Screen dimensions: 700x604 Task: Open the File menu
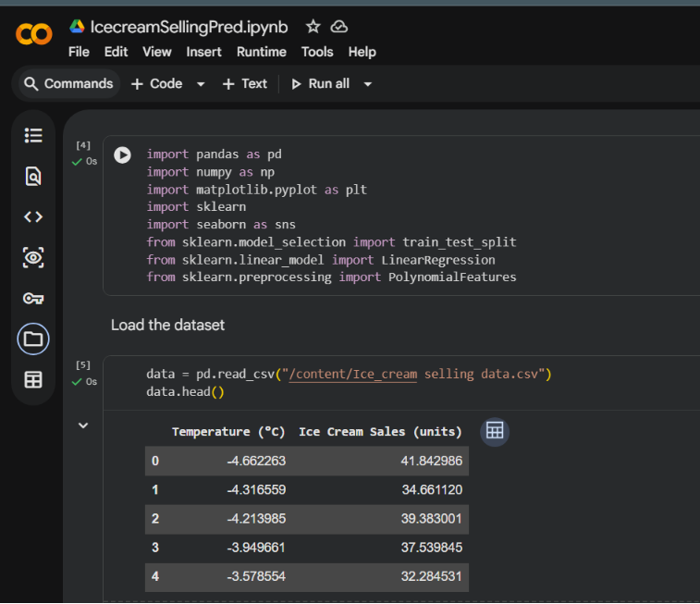click(x=79, y=52)
